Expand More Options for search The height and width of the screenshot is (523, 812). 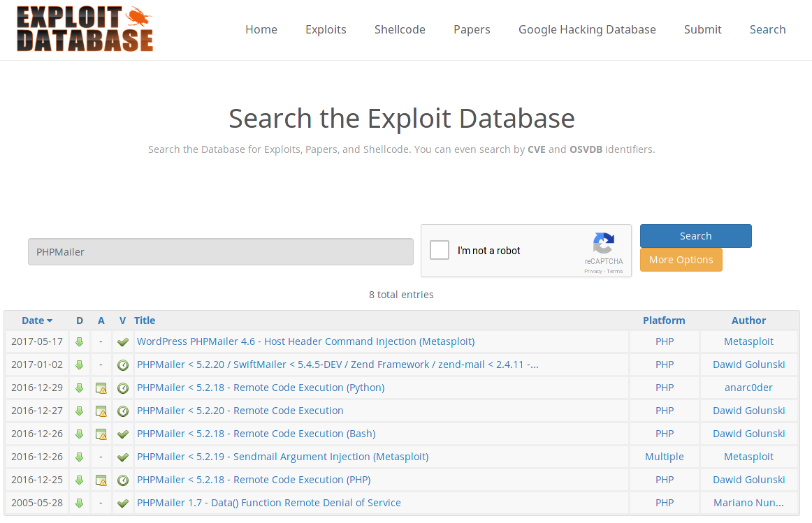[x=681, y=260]
